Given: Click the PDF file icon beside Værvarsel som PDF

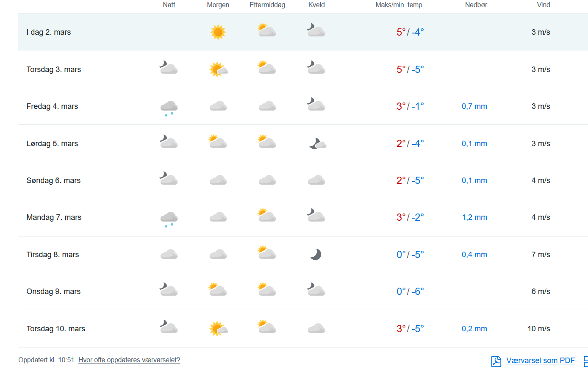Looking at the screenshot, I should pyautogui.click(x=496, y=361).
